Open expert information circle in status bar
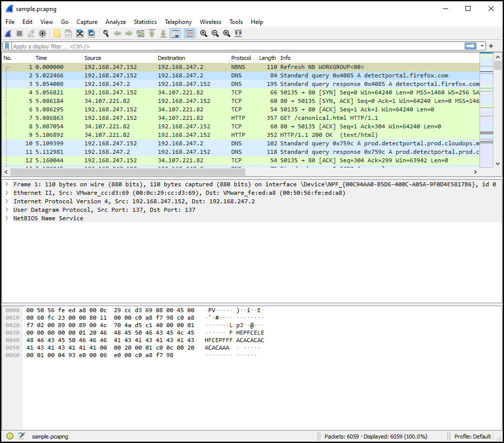504x443 pixels. (x=10, y=436)
